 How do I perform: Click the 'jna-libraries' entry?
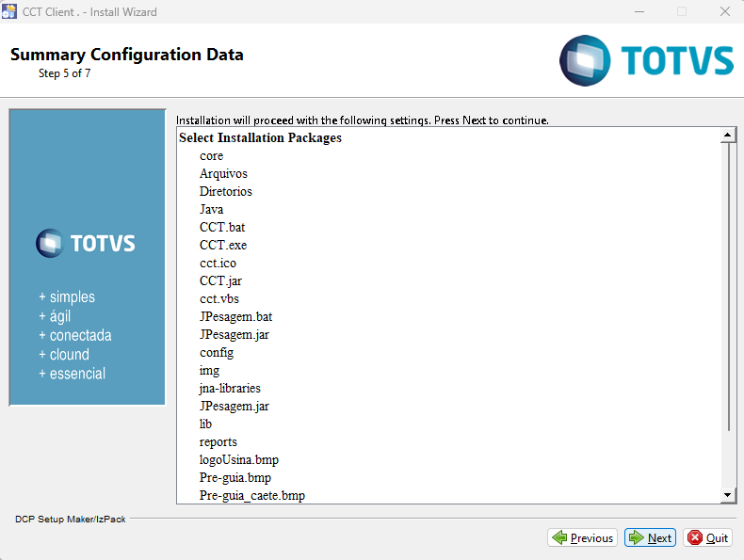point(230,389)
